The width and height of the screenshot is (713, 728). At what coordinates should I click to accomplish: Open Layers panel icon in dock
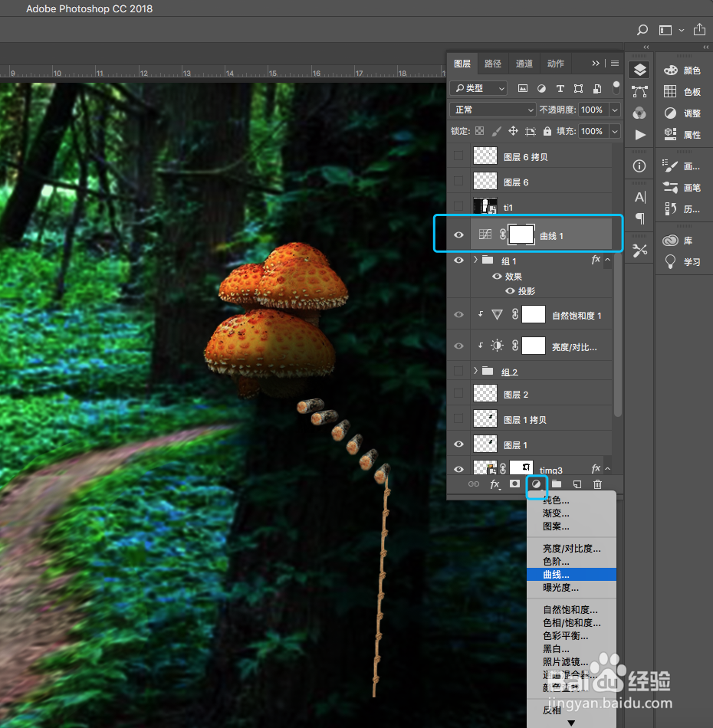pos(639,70)
